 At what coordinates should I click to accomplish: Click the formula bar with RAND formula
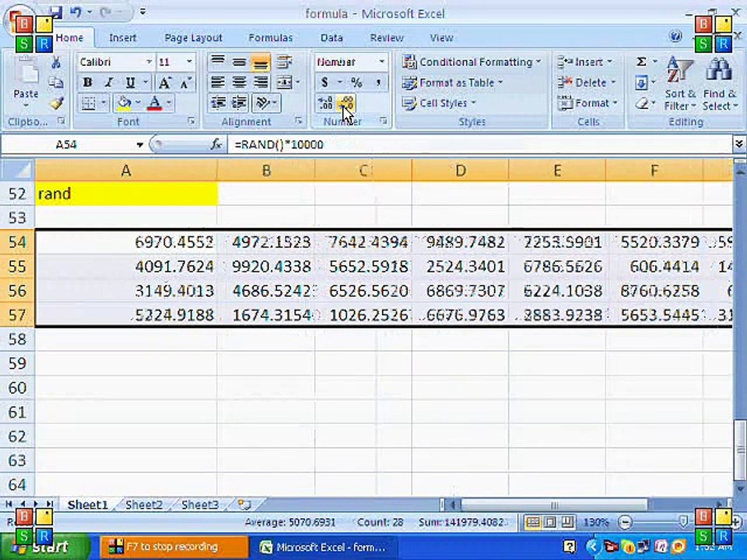pyautogui.click(x=479, y=145)
